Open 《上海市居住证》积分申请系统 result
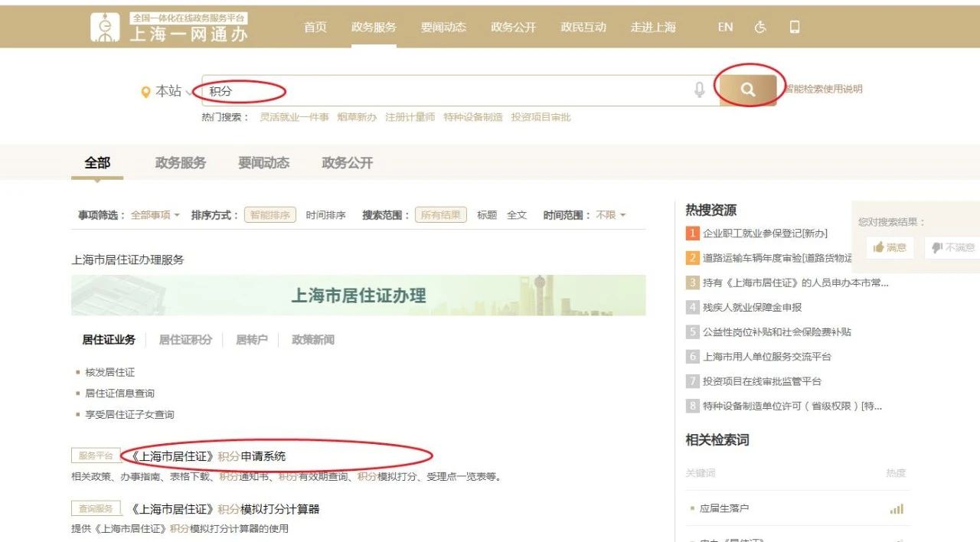This screenshot has width=980, height=542. pyautogui.click(x=208, y=455)
